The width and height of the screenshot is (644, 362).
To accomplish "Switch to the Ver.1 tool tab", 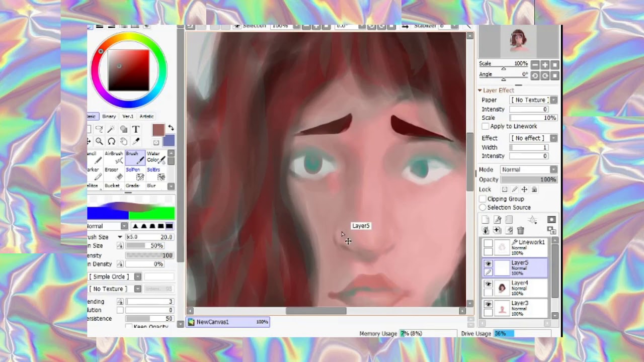I will pos(128,116).
